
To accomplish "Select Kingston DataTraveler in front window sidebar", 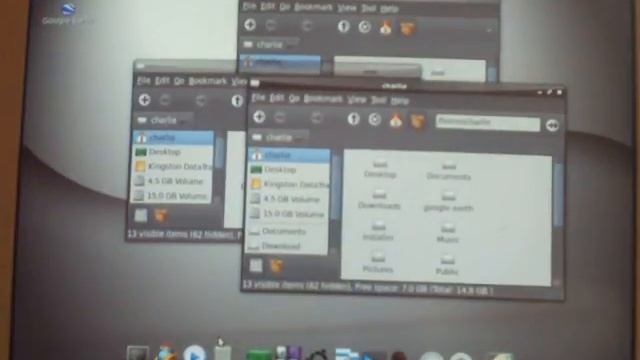I will point(289,184).
